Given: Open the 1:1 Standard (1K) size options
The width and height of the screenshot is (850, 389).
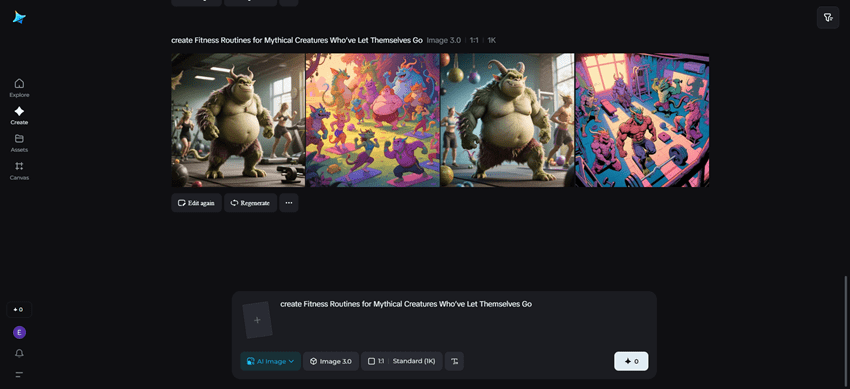Looking at the screenshot, I should (x=402, y=361).
